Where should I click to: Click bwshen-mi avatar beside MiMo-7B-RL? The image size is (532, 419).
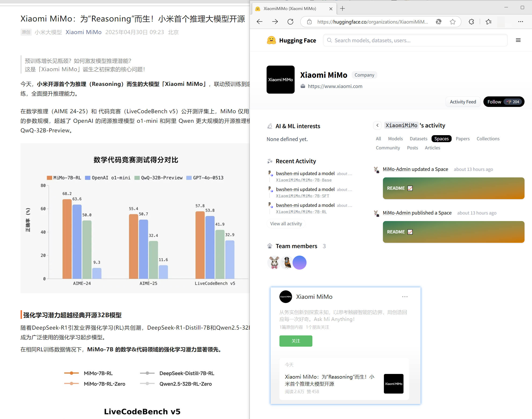click(x=270, y=205)
